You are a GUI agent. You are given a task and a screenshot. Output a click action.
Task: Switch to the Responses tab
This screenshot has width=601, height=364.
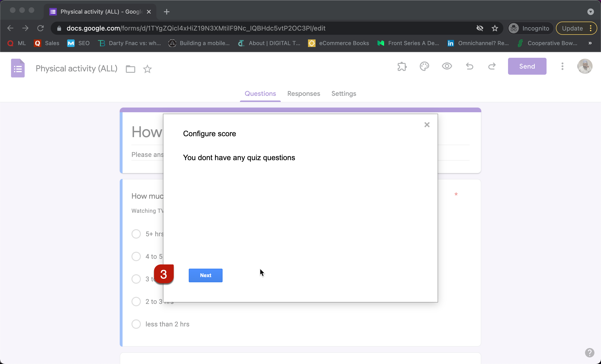304,94
